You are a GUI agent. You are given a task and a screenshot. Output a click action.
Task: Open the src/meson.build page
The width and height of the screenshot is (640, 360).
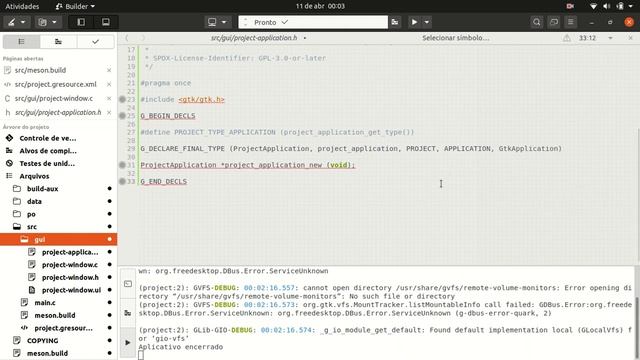(x=40, y=70)
